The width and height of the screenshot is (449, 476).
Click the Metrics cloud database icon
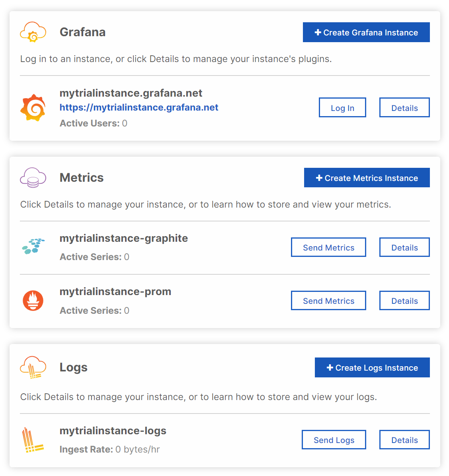pos(33,177)
